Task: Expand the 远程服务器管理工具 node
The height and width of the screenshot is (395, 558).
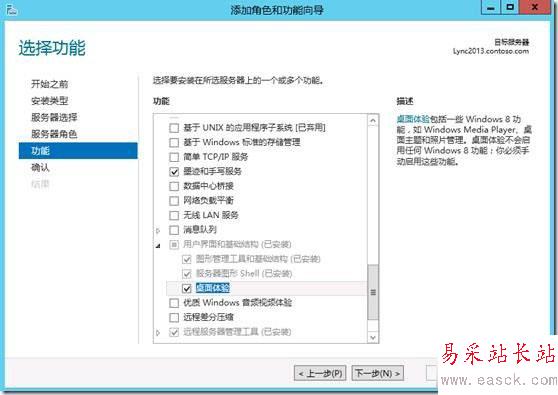Action: click(x=158, y=333)
